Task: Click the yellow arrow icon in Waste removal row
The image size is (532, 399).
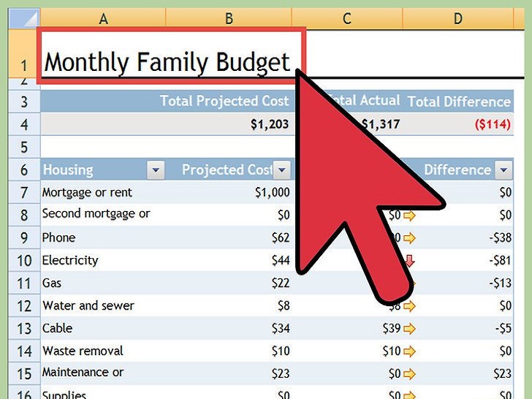Action: pyautogui.click(x=408, y=351)
